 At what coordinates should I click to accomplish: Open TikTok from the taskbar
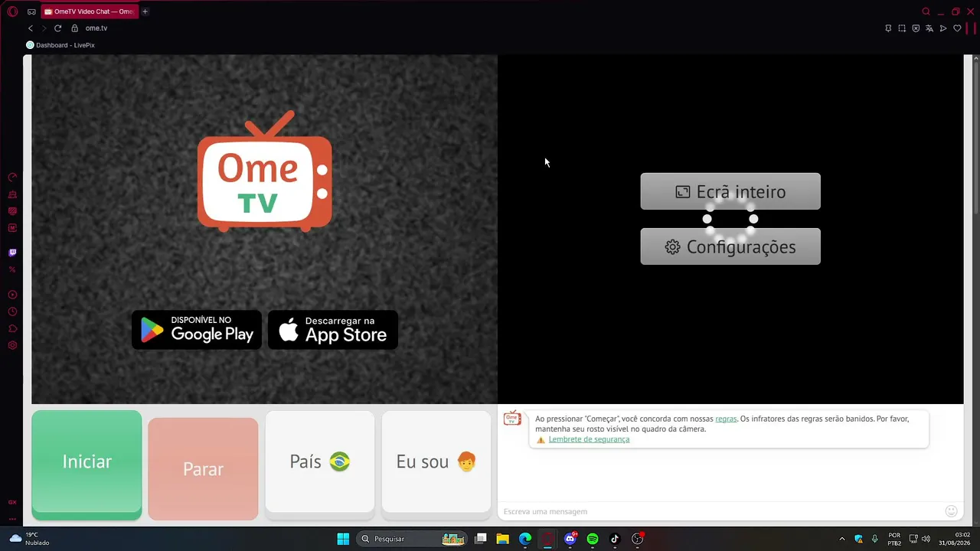point(614,539)
